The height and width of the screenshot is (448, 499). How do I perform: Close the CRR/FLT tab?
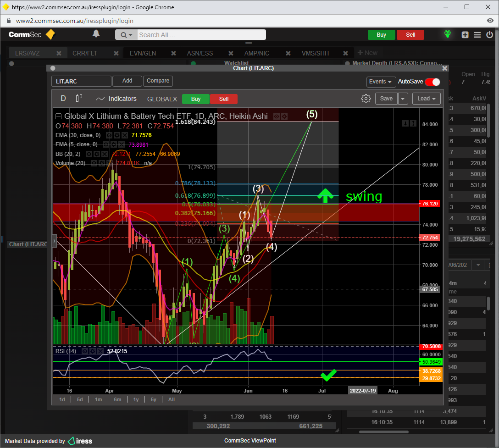point(116,53)
